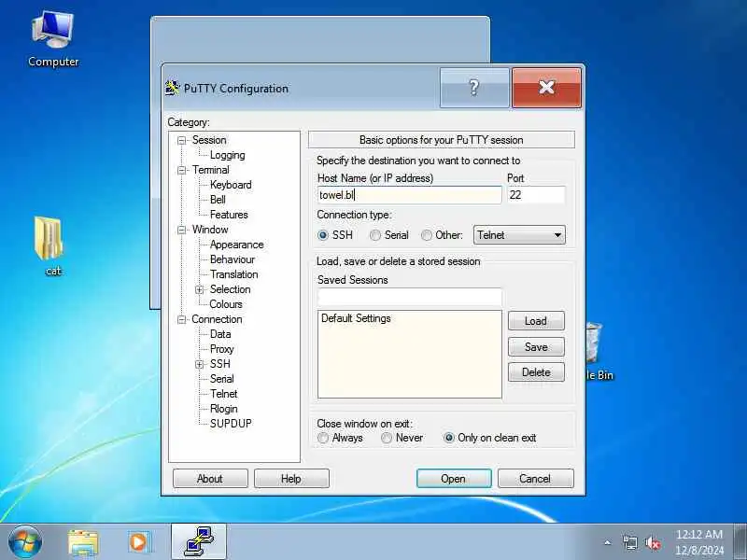Open the Telnet protocol dropdown
The height and width of the screenshot is (560, 747).
click(x=519, y=235)
